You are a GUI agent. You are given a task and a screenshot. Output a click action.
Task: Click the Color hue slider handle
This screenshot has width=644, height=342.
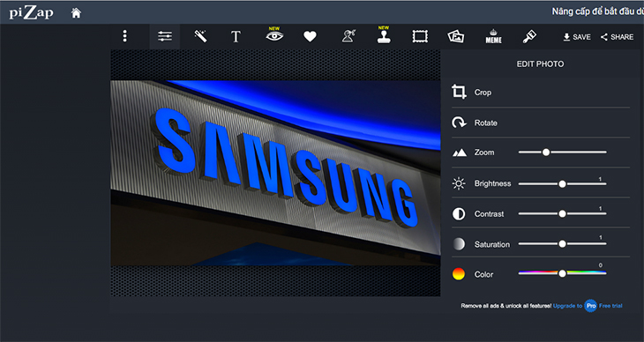(x=562, y=273)
